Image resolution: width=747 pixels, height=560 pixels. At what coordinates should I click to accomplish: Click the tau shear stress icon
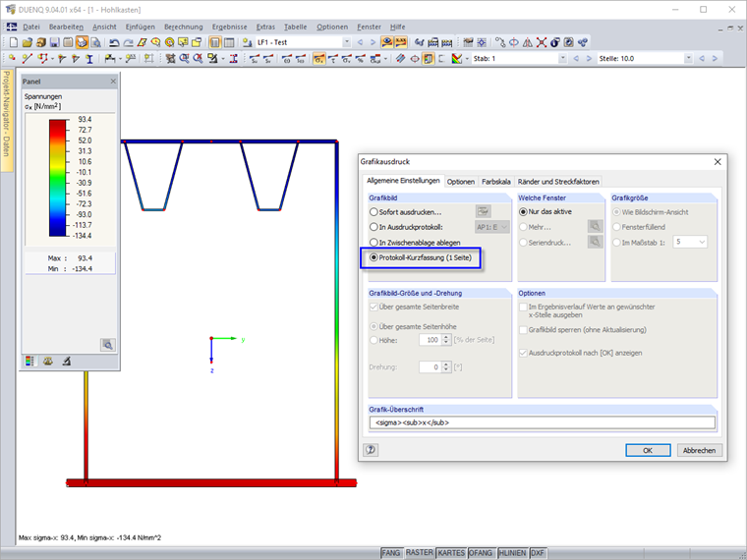coord(333,59)
